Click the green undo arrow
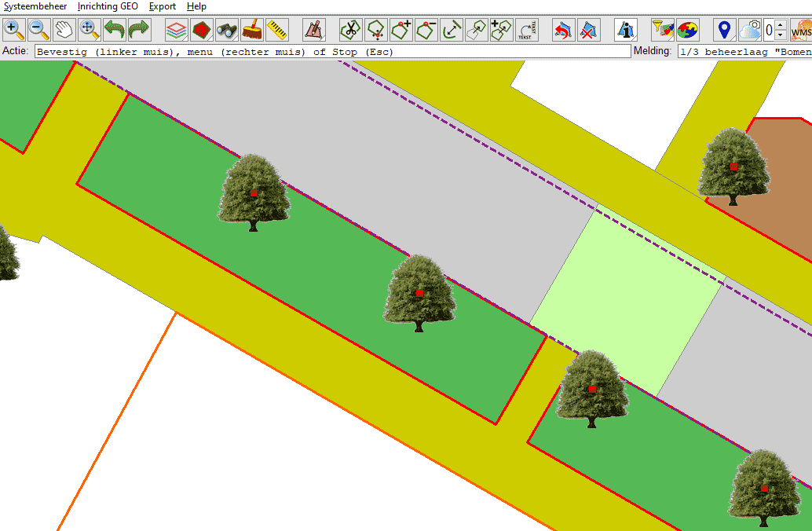 pos(115,30)
